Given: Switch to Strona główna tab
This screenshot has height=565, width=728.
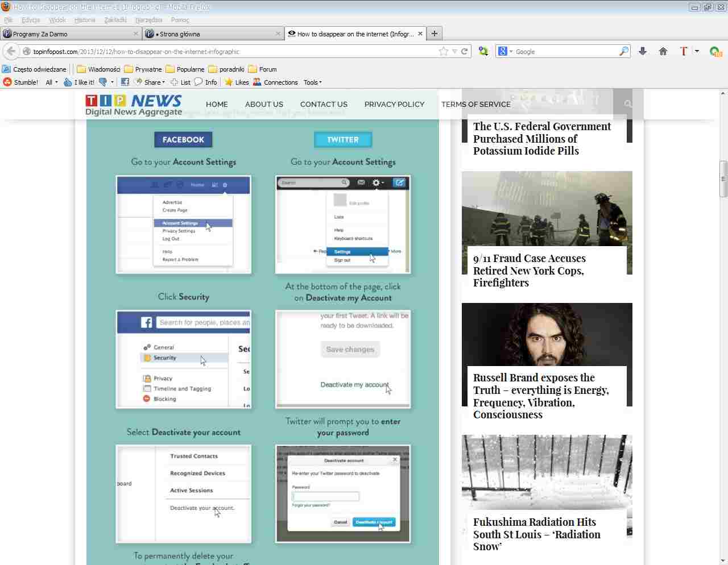Looking at the screenshot, I should tap(213, 34).
